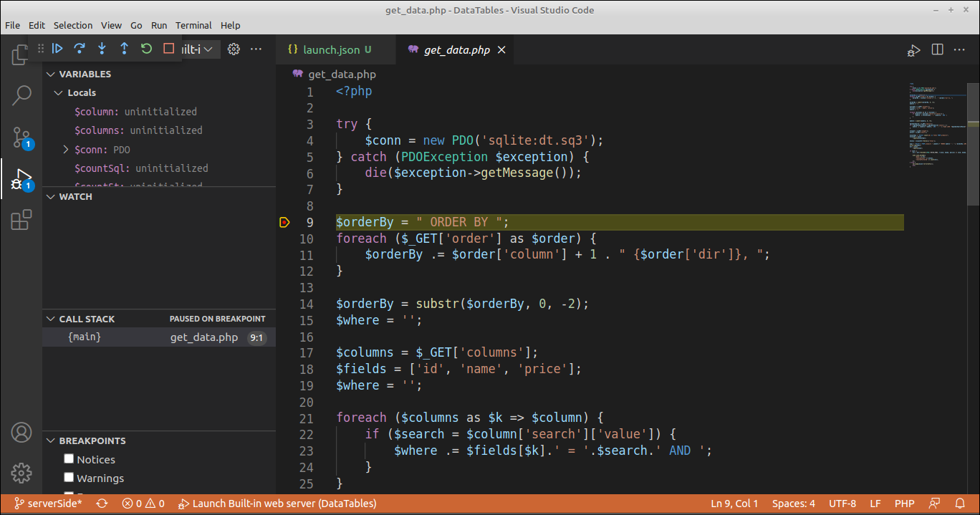Stop the debugger with the square icon

169,49
